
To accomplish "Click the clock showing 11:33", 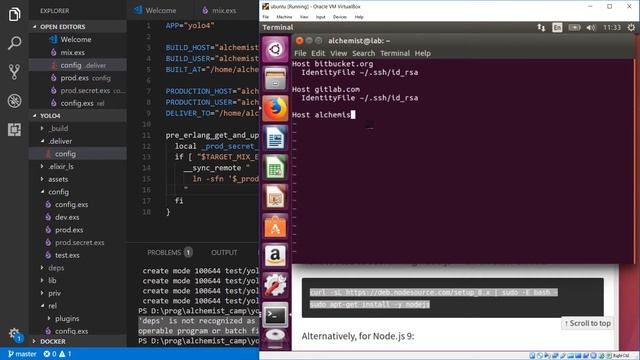I will [x=612, y=27].
